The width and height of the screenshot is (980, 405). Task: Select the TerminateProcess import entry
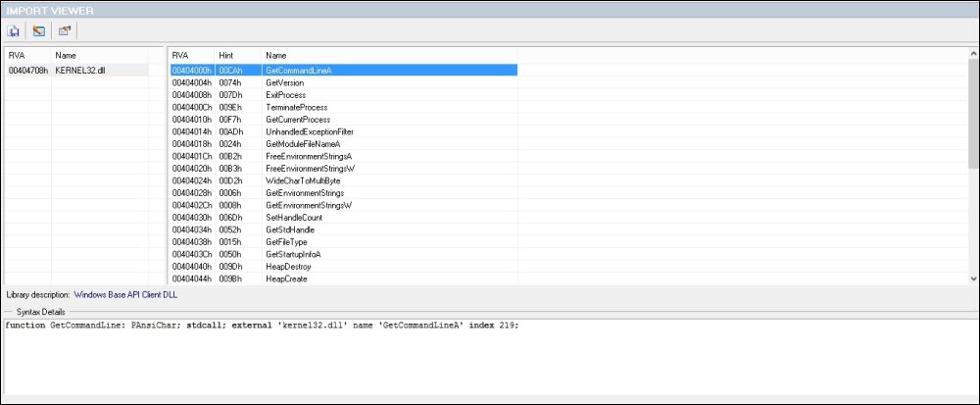pos(296,108)
